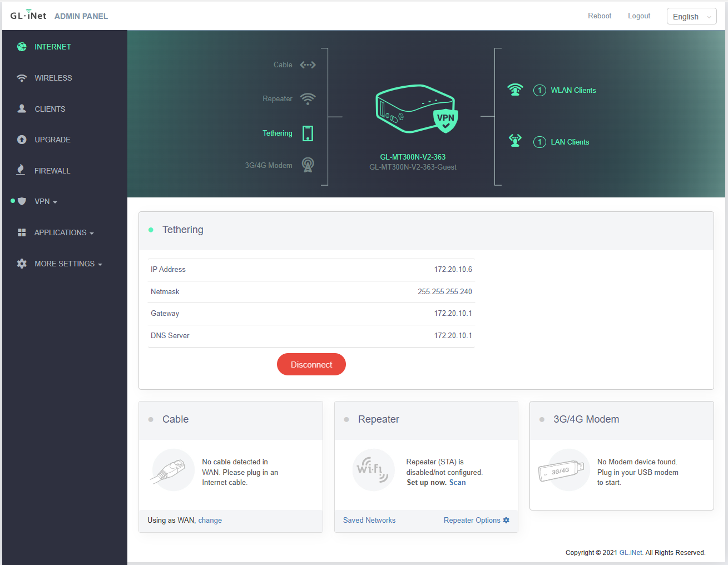728x565 pixels.
Task: Click the LAN Clients label
Action: pos(570,142)
